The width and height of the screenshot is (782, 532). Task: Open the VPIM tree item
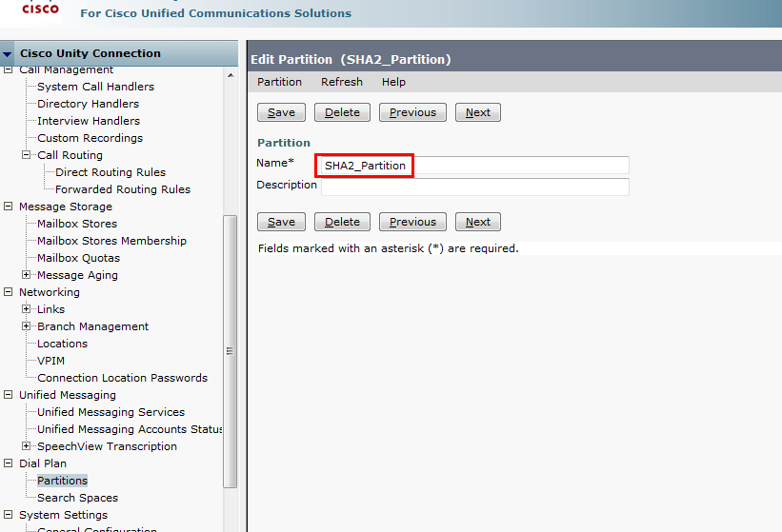(50, 361)
